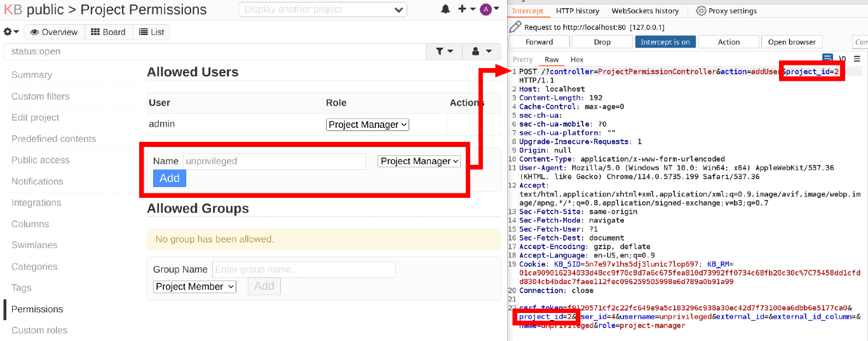
Task: Click the Open browser button
Action: (x=792, y=42)
